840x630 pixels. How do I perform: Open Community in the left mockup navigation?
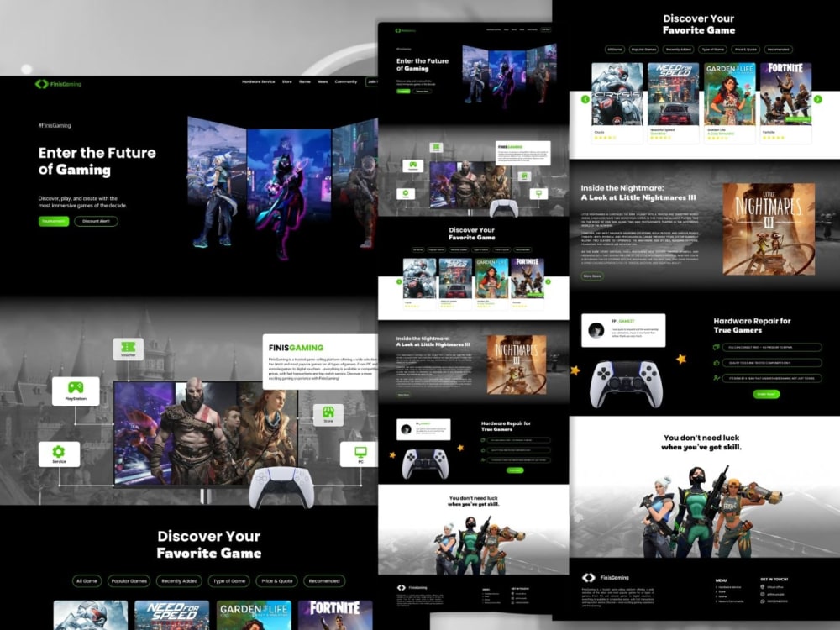point(345,82)
